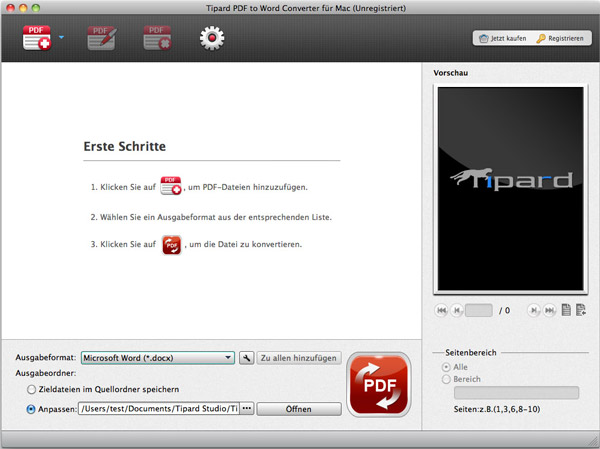
Task: Click the green zoom window button
Action: click(x=36, y=8)
